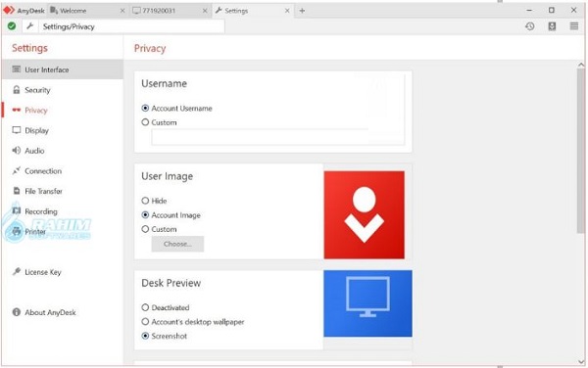Open the Security settings section
The image size is (588, 368).
pos(63,90)
